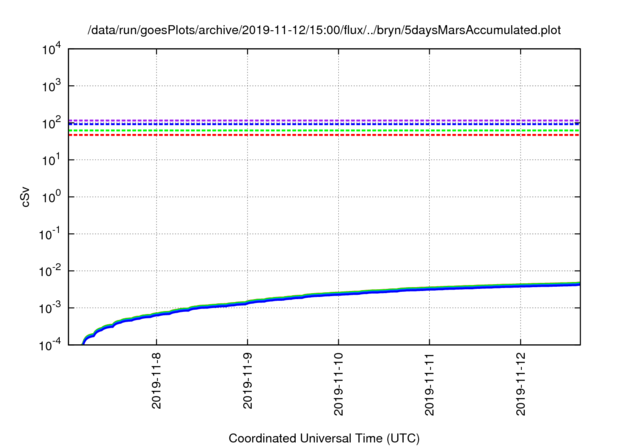Click the 10^-4 y-axis tick label
The width and height of the screenshot is (640, 448).
coord(50,346)
